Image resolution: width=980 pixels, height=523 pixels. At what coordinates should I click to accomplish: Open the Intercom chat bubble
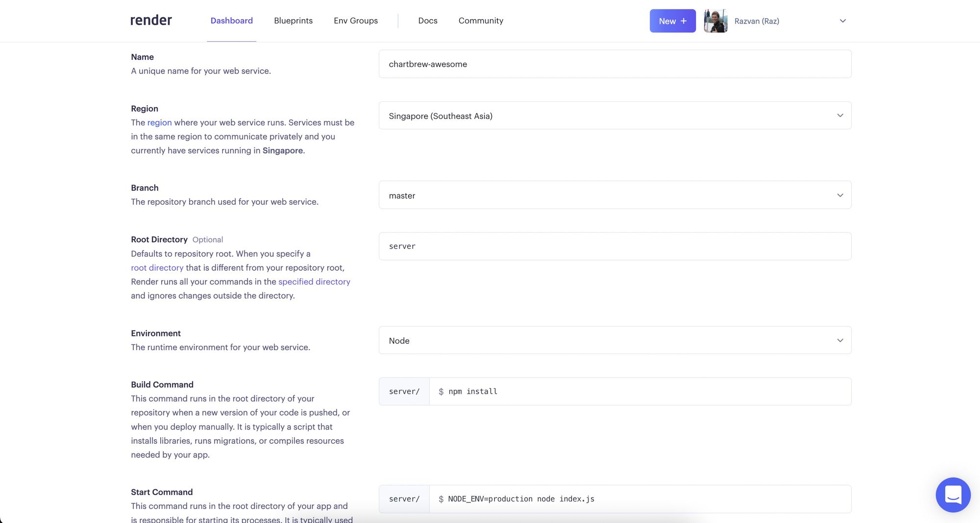953,495
